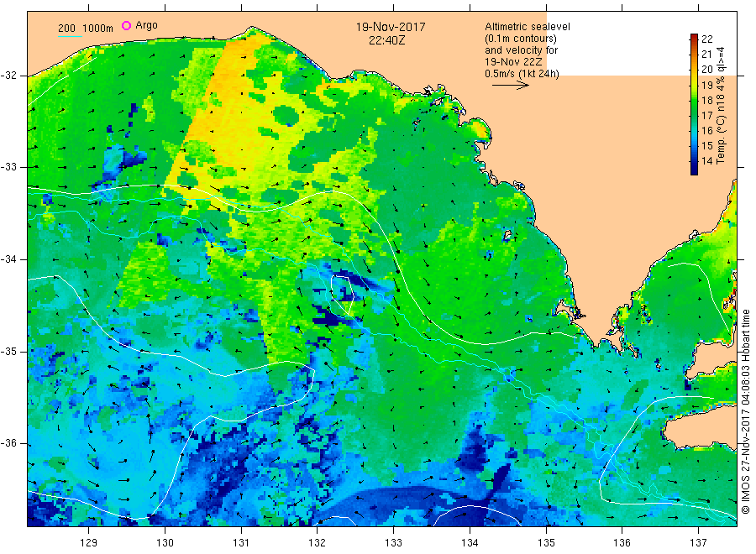This screenshot has height=554, width=756.
Task: Click the '(0.1m contours)' text
Action: 521,39
